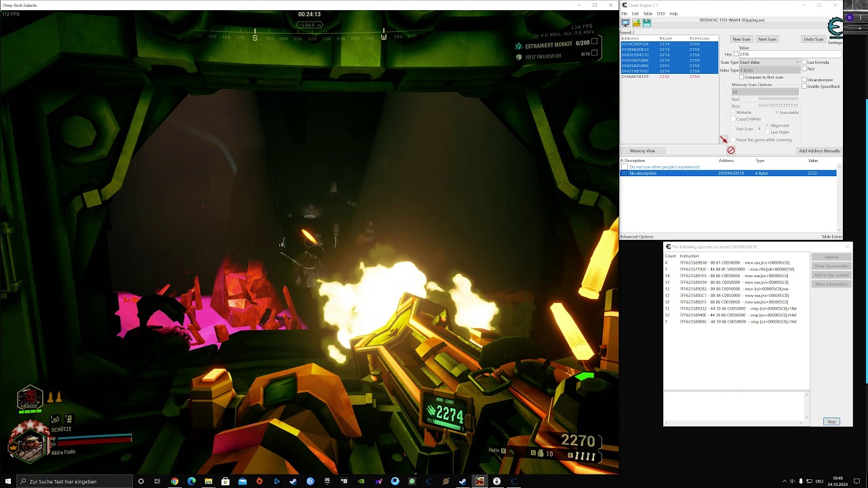The image size is (868, 488).
Task: Select the value 2272 in the address table
Action: [812, 174]
